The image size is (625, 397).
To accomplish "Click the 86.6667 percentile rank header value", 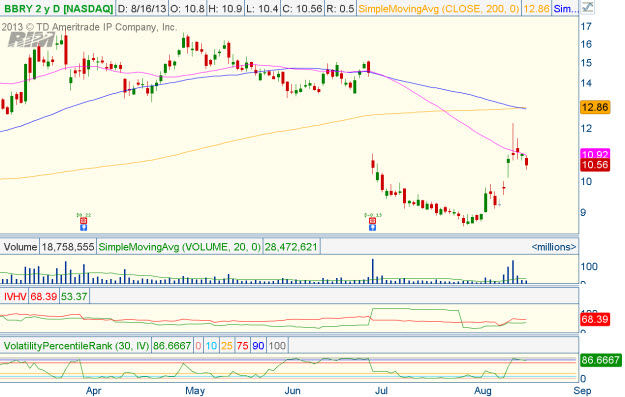I will tap(172, 346).
